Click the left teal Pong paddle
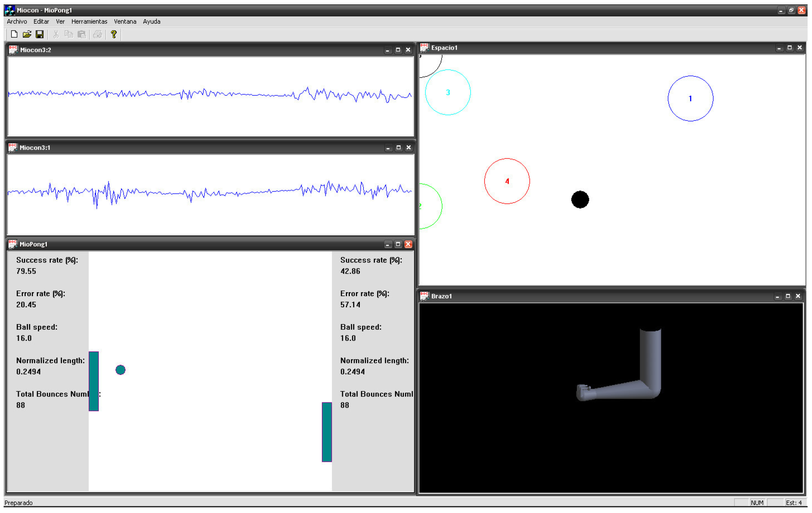 94,381
